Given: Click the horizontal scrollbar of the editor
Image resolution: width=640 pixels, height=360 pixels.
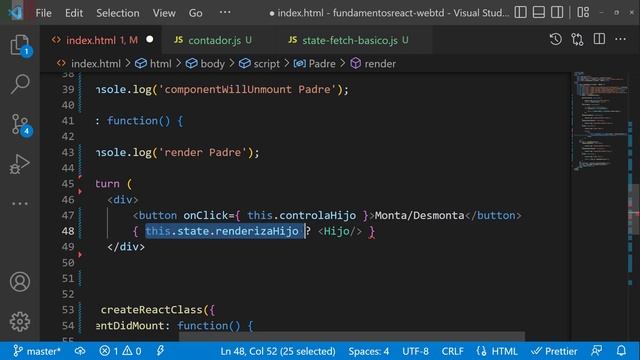Looking at the screenshot, I should pos(352,337).
